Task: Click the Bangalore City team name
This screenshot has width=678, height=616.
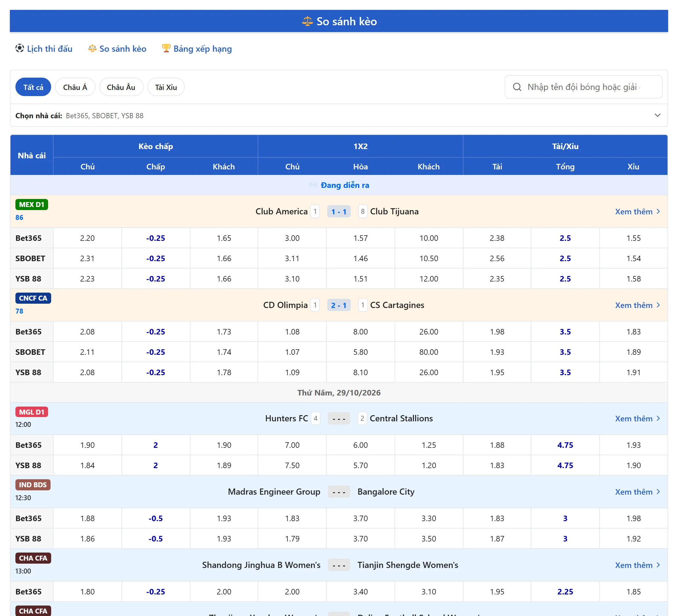Action: pyautogui.click(x=386, y=492)
